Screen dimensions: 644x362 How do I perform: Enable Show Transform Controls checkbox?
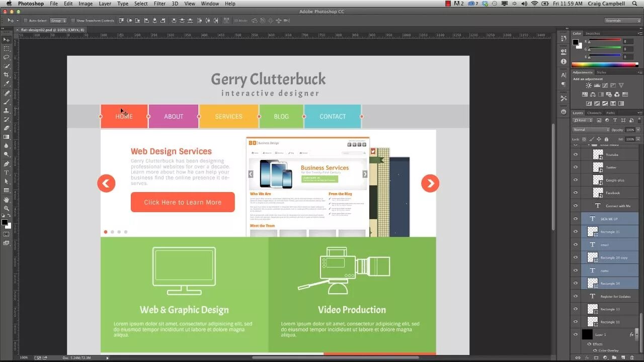(x=73, y=21)
